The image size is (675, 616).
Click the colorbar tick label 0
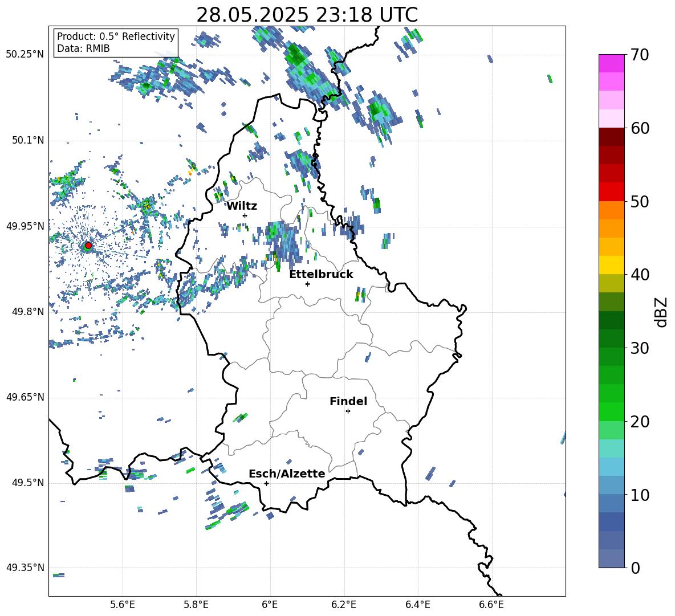635,568
